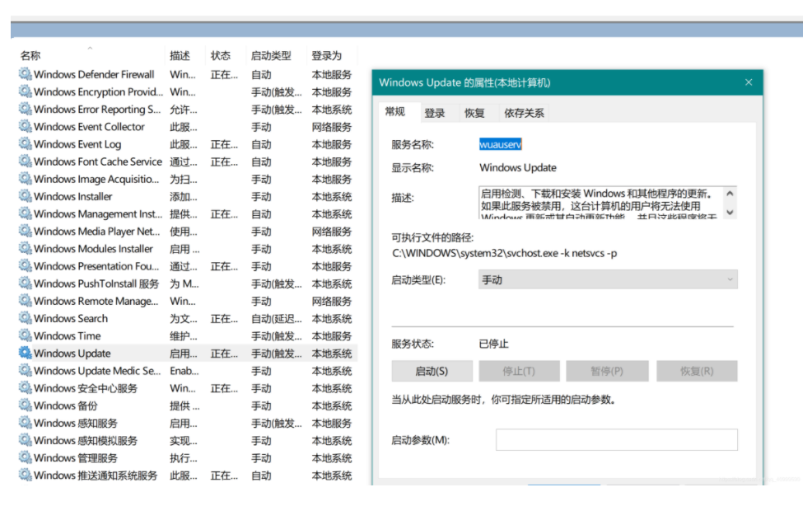
Task: Click the highlighted Windows Update gear icon
Action: coord(25,353)
